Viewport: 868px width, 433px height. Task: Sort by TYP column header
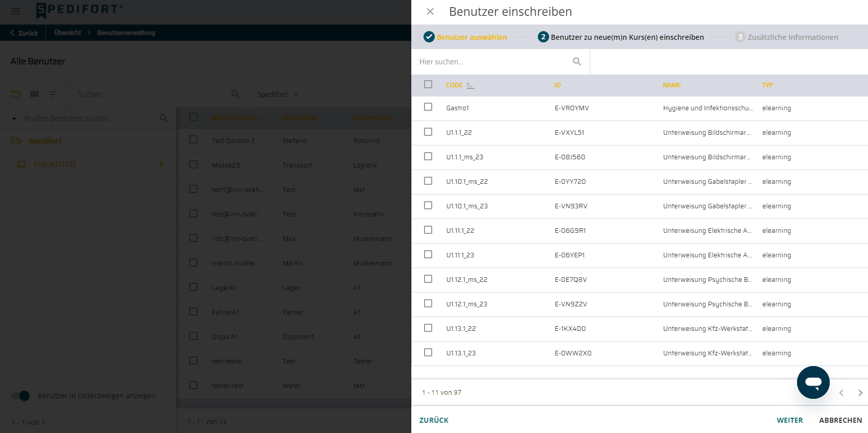pyautogui.click(x=767, y=85)
